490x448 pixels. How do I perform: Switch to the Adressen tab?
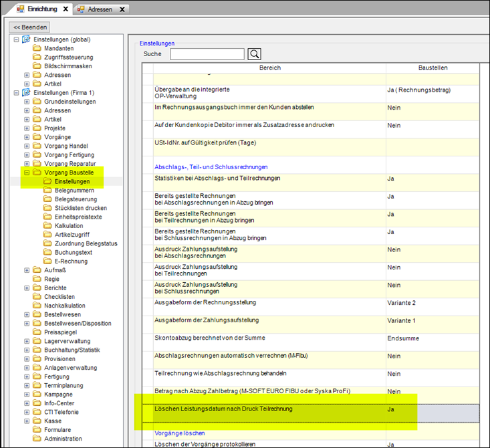101,9
